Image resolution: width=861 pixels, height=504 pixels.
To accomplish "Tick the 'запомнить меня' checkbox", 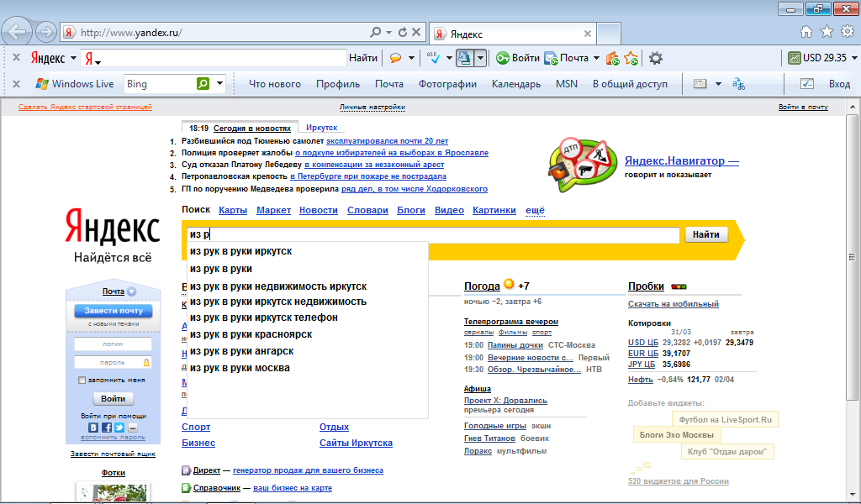I will [x=82, y=381].
